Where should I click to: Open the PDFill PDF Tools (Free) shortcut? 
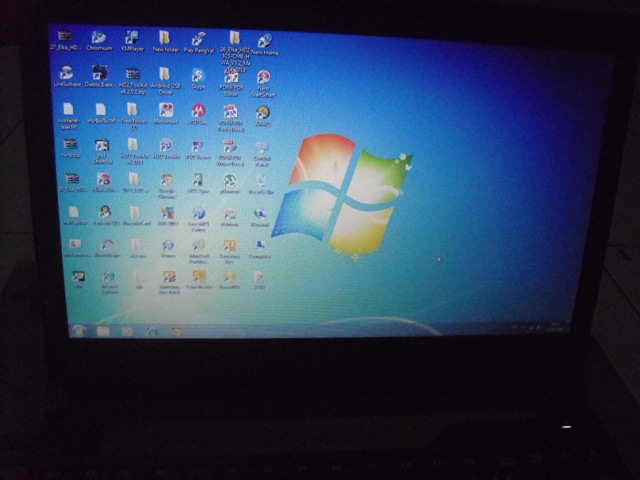coord(231,118)
